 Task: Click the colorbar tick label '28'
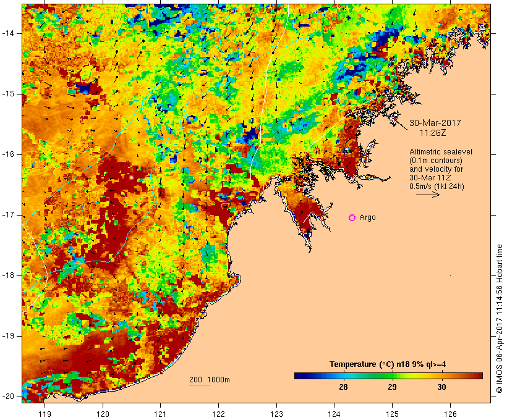pyautogui.click(x=343, y=387)
